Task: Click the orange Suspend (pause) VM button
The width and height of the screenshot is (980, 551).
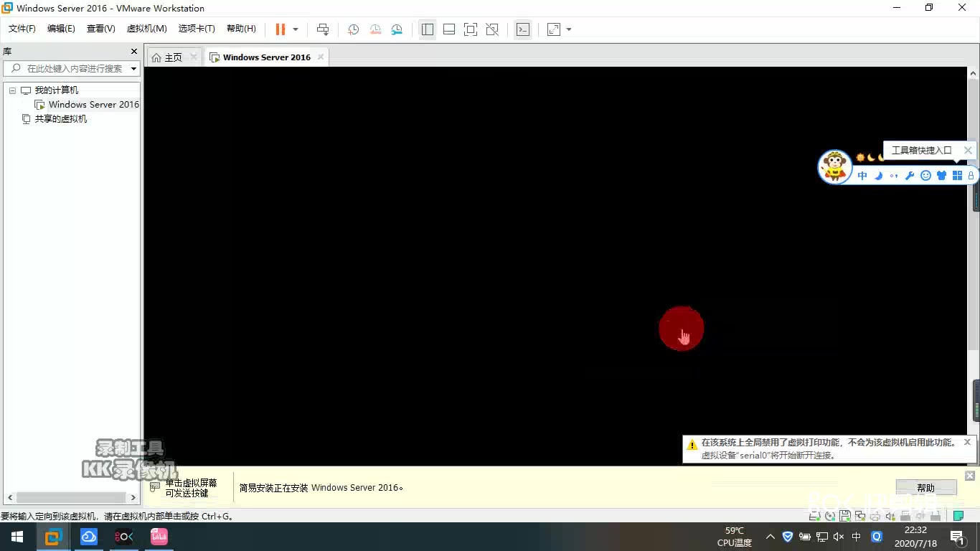Action: pos(280,29)
